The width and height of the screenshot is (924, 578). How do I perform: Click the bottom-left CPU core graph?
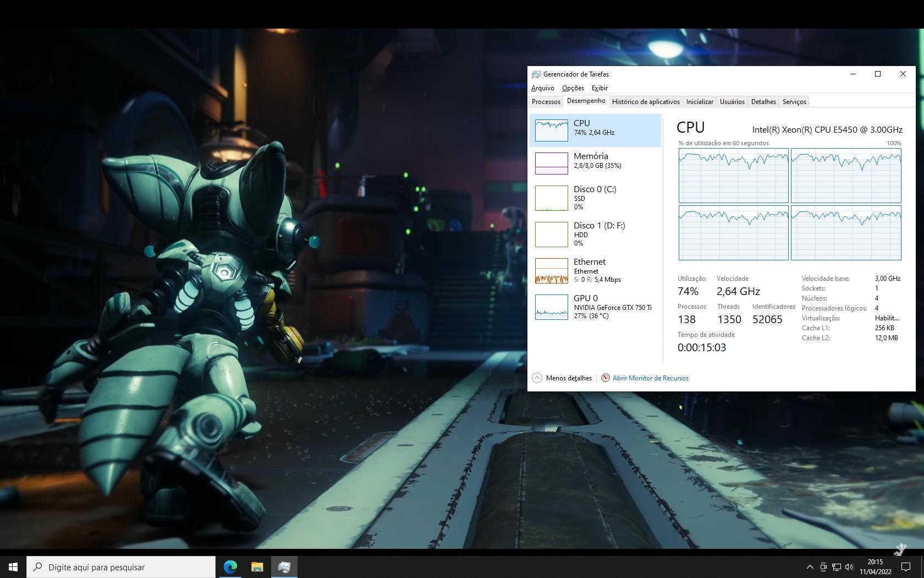pyautogui.click(x=733, y=233)
